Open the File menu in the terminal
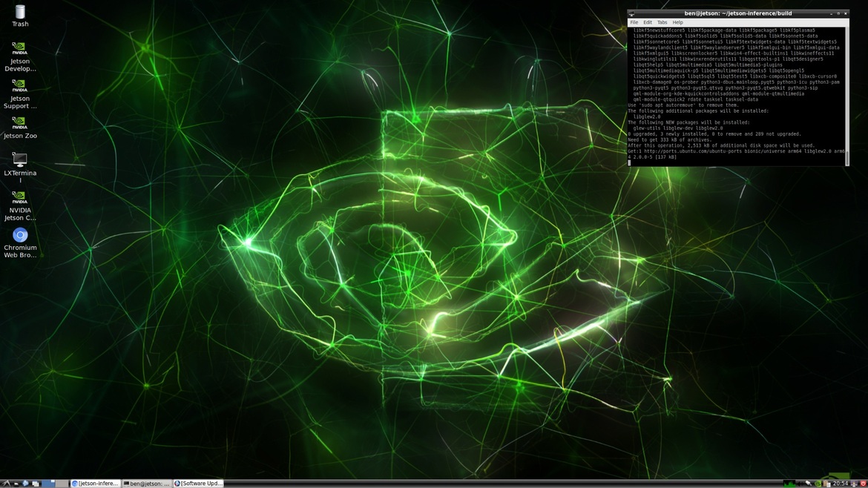This screenshot has width=868, height=488. (634, 22)
